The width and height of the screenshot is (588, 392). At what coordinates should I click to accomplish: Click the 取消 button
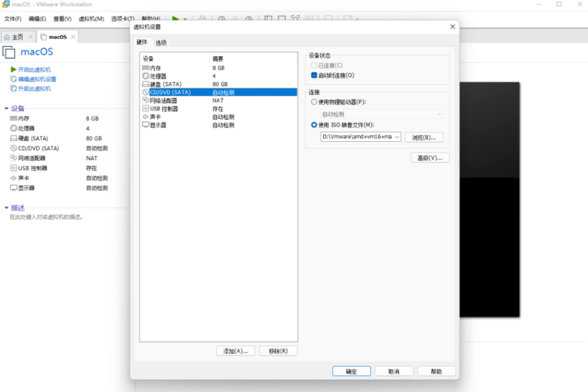pos(394,371)
